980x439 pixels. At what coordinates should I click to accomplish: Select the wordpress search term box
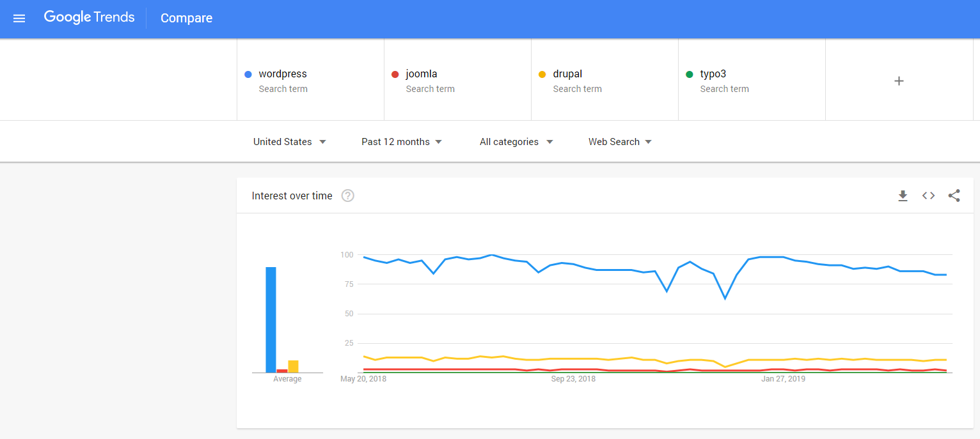pyautogui.click(x=310, y=80)
